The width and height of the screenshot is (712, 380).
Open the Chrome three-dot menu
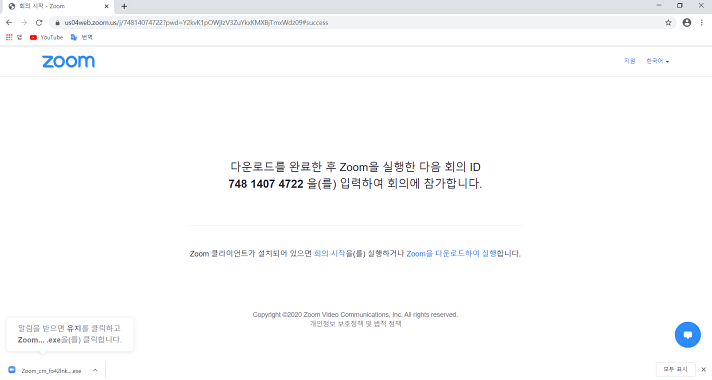tap(702, 22)
